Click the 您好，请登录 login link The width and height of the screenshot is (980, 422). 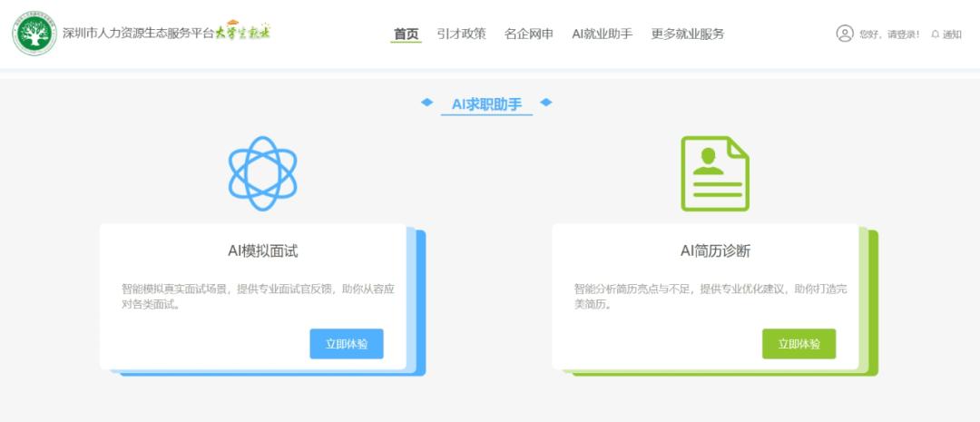pos(889,34)
